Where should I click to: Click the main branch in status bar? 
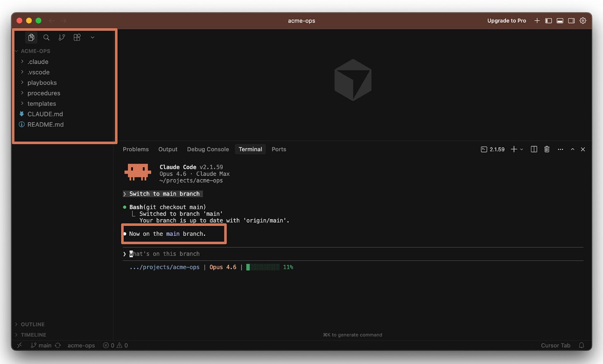[41, 345]
